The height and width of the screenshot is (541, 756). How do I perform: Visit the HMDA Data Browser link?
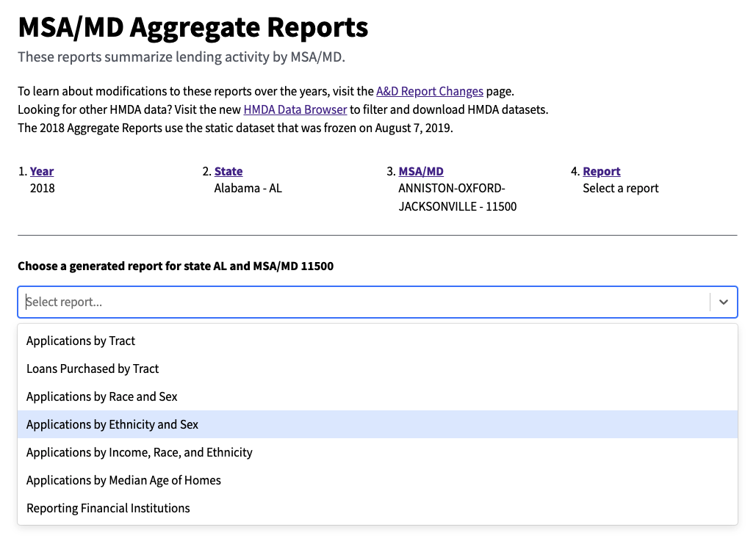point(295,109)
